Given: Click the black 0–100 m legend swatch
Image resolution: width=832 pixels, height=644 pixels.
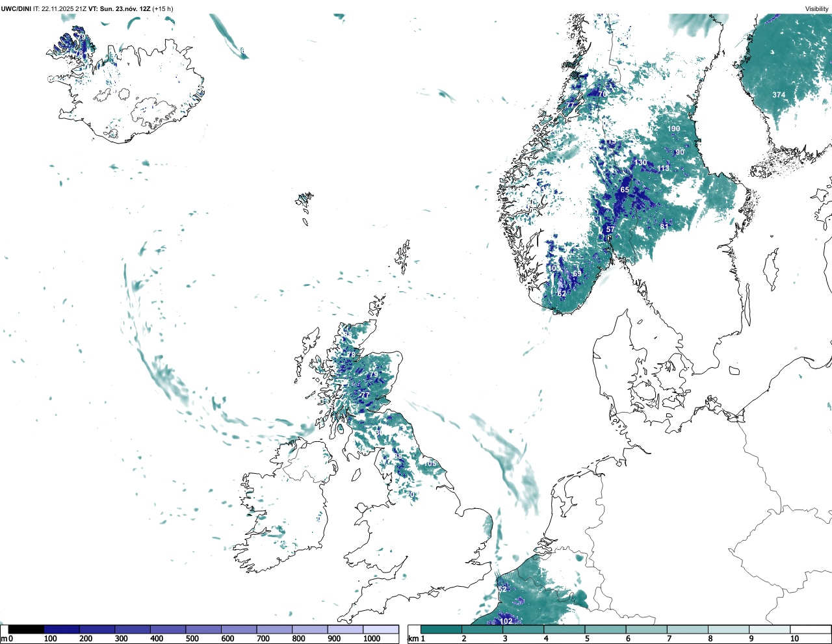Looking at the screenshot, I should tap(27, 630).
